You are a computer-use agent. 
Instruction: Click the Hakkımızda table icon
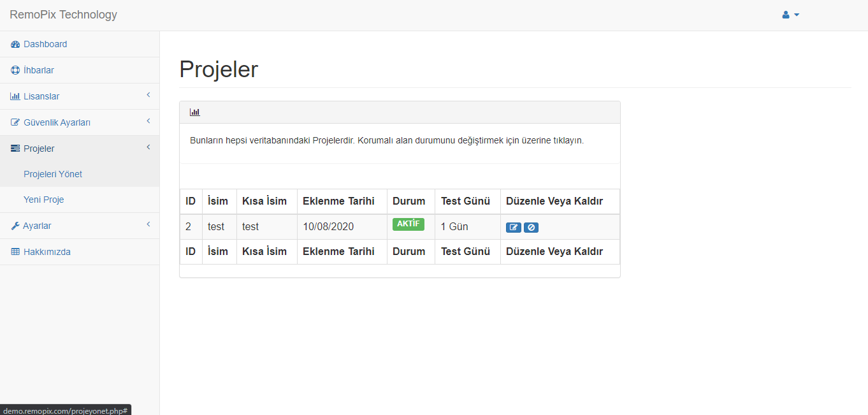15,252
